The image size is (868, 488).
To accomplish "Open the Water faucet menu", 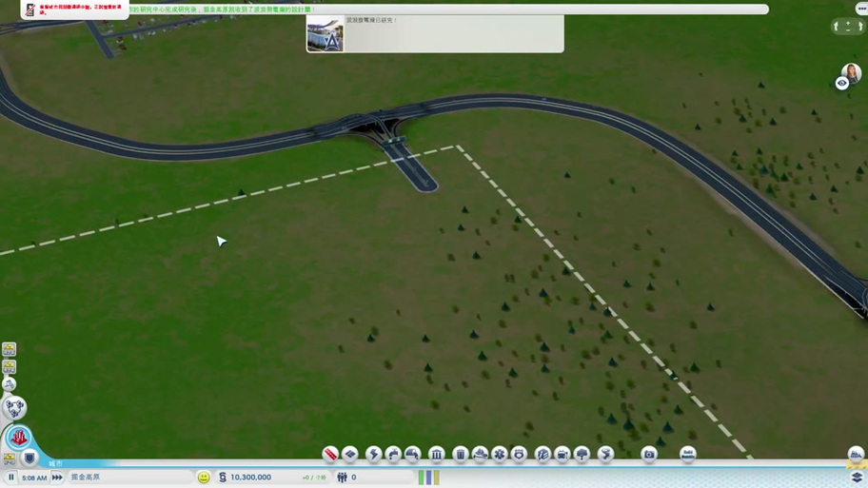I will [393, 455].
